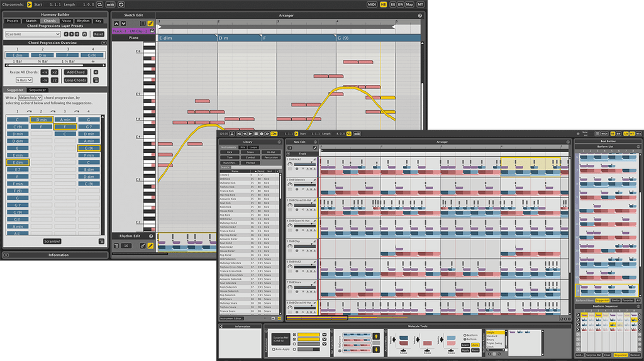Screen dimensions: 644x361
Task: Click record button in beat window transport
Action: click(261, 134)
